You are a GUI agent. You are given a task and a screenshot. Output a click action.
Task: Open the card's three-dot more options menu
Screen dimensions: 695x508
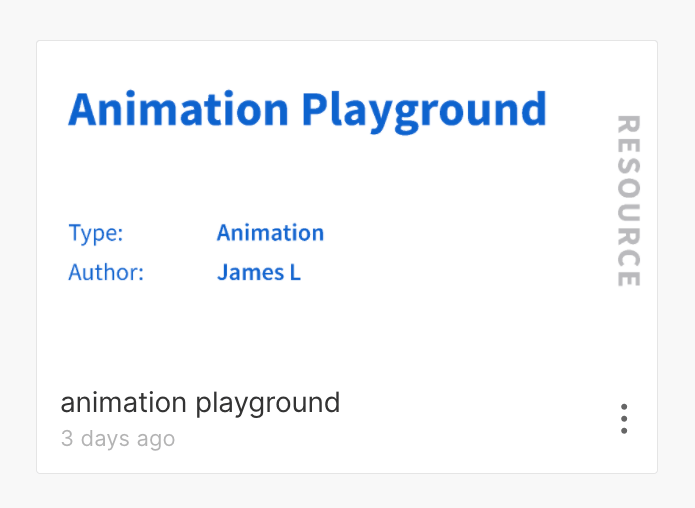(x=624, y=418)
